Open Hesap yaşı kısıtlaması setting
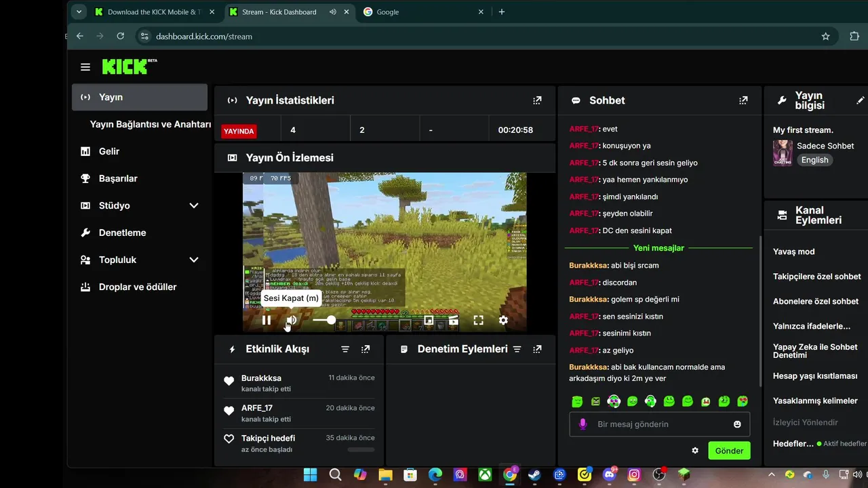The image size is (868, 488). [815, 375]
